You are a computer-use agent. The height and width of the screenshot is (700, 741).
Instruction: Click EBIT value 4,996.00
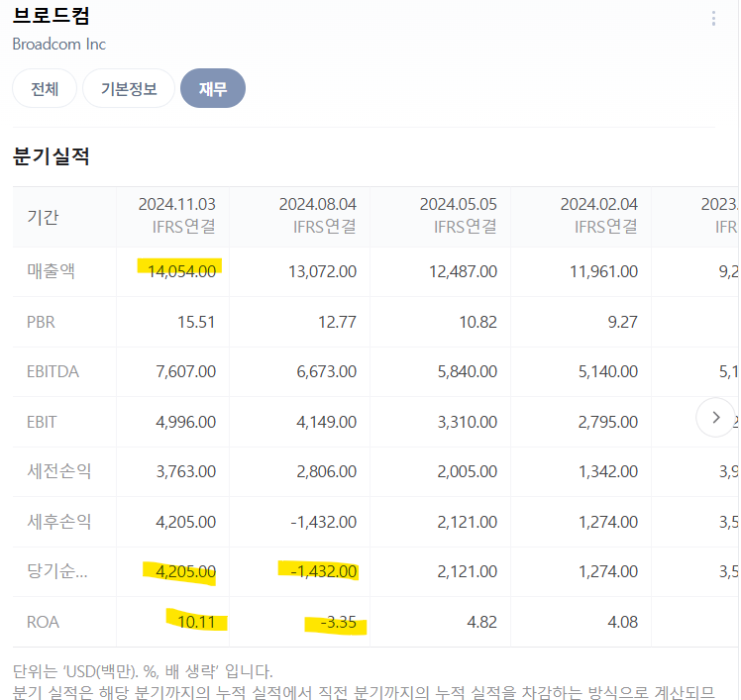185,422
